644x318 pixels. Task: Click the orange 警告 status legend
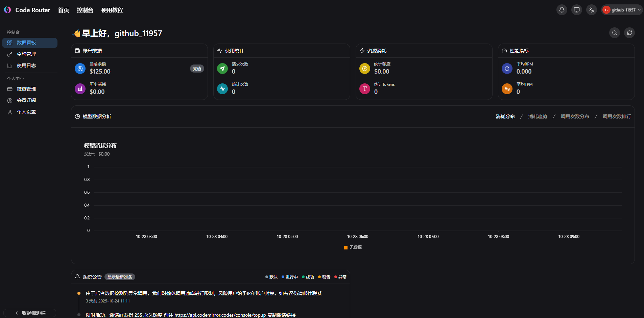coord(324,277)
